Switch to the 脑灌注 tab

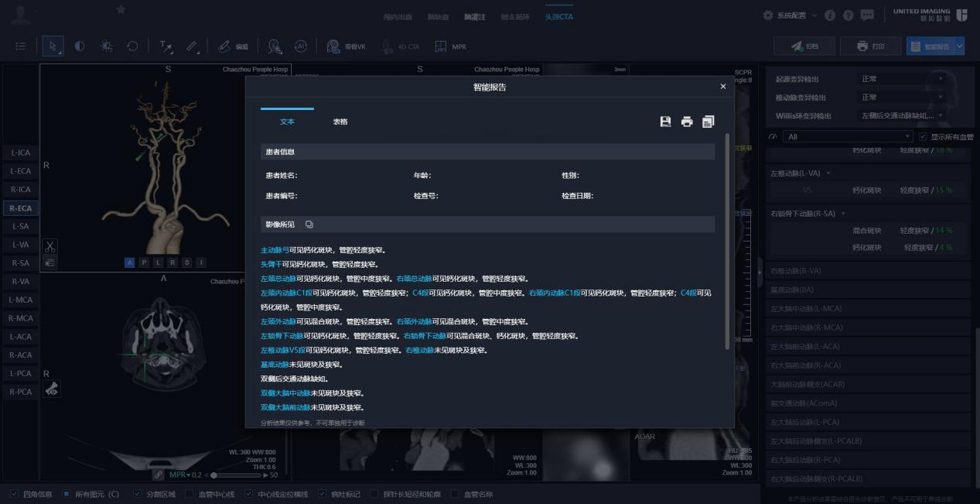click(475, 16)
